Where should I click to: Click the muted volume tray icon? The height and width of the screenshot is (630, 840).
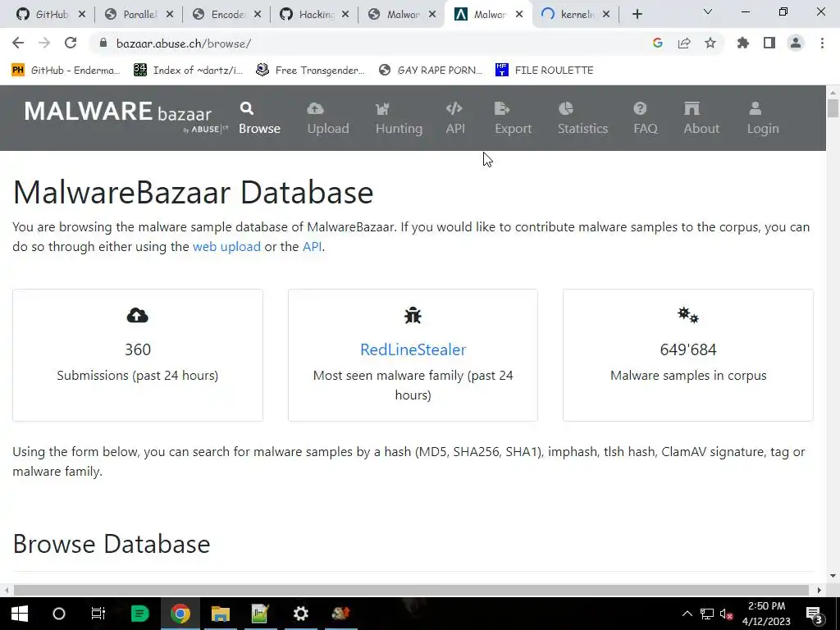(727, 614)
